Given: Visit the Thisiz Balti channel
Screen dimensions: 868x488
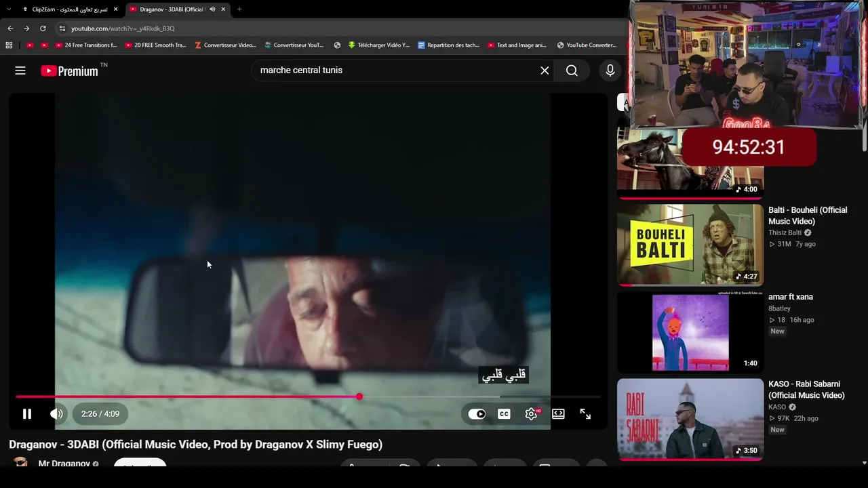Looking at the screenshot, I should pos(785,232).
